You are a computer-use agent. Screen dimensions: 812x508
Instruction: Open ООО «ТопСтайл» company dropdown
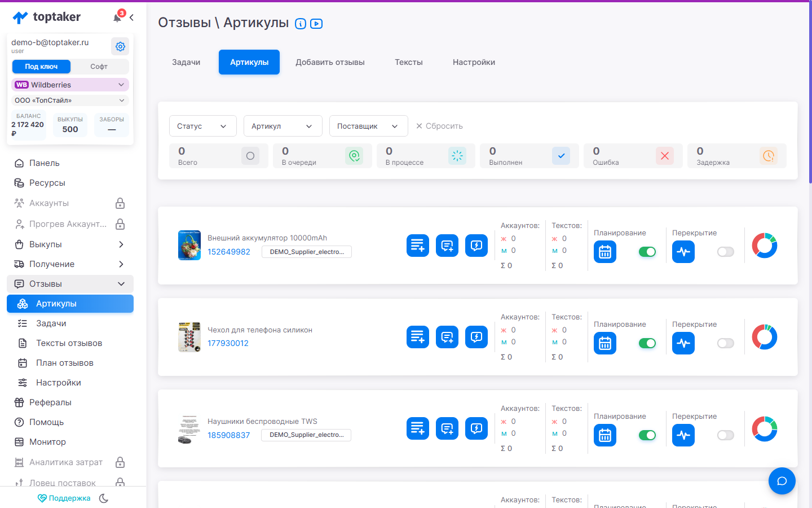tap(70, 100)
